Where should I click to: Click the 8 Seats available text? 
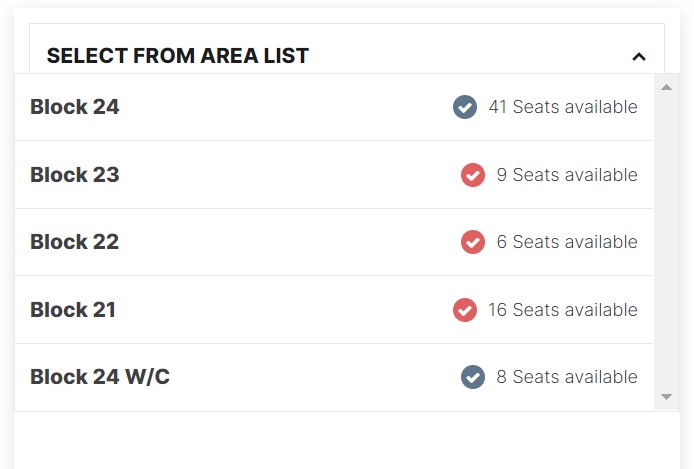pos(567,377)
